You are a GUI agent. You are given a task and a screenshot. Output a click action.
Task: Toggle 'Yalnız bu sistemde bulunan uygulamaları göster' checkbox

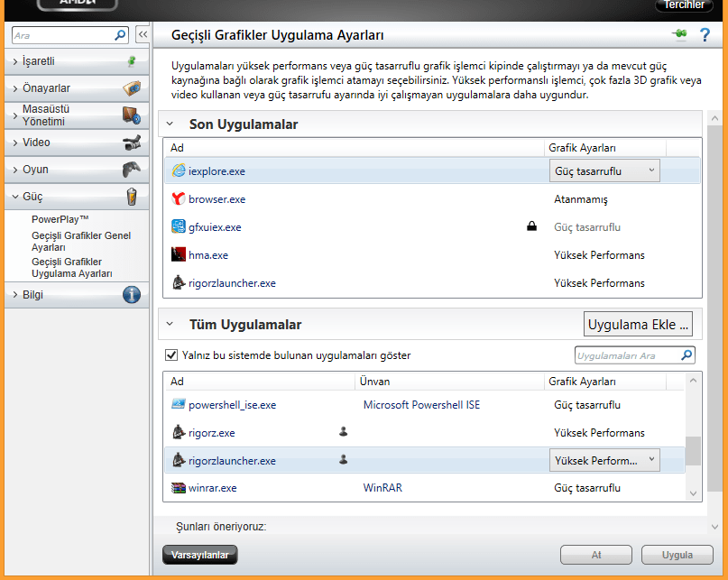point(171,355)
